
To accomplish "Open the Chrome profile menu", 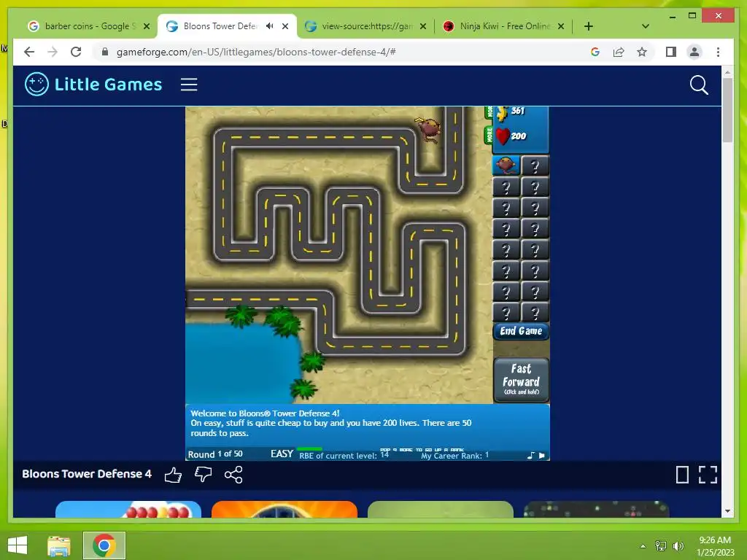I will click(x=694, y=52).
